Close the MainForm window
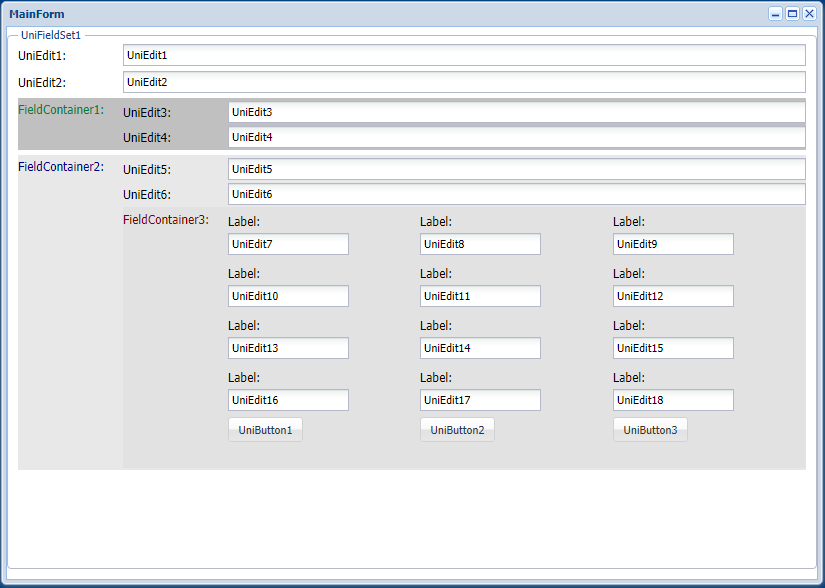 (x=809, y=14)
